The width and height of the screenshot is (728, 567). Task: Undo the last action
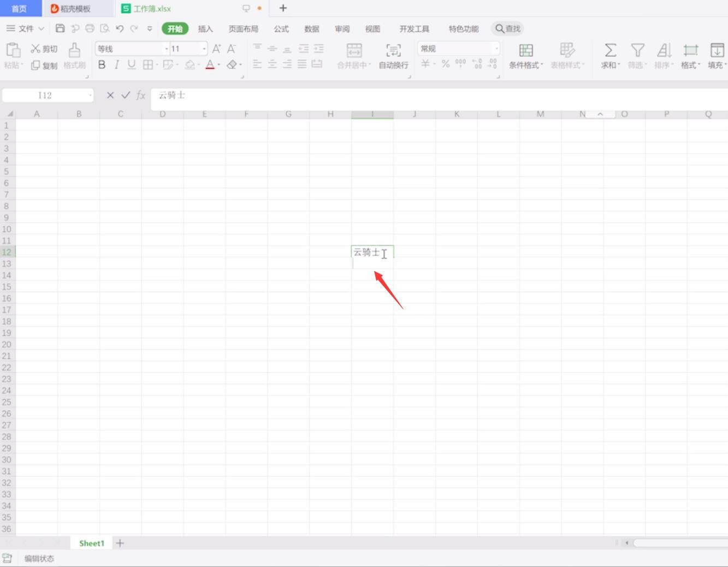coord(120,28)
